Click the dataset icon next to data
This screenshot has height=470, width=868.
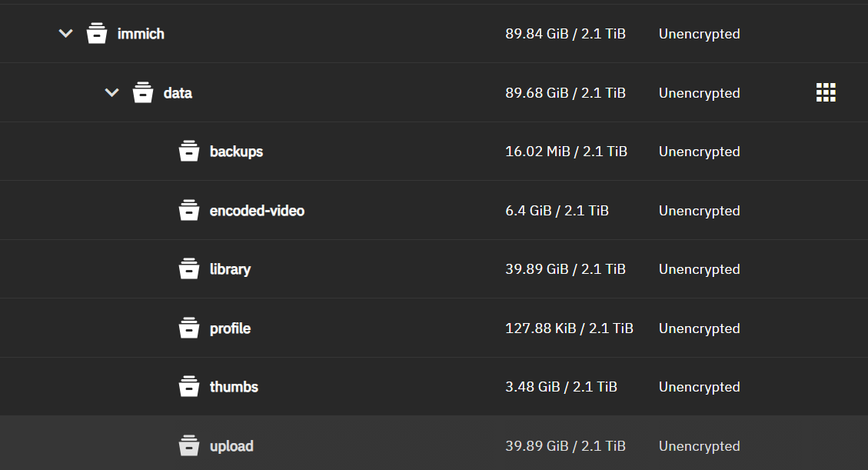pyautogui.click(x=143, y=92)
